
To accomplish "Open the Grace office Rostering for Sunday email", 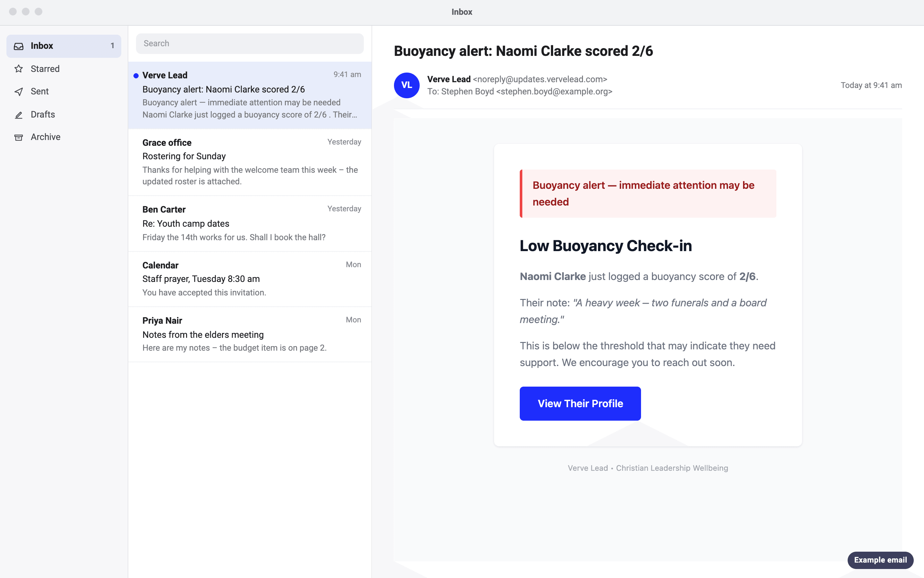I will (250, 162).
